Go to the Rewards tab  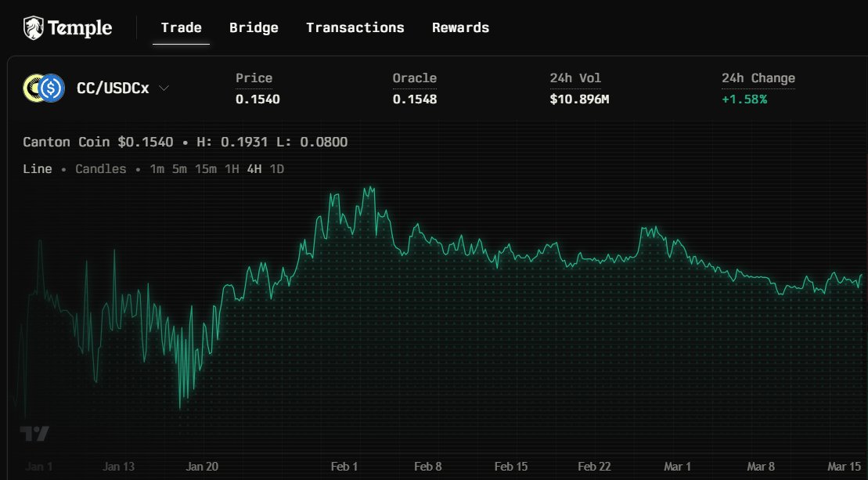[460, 27]
